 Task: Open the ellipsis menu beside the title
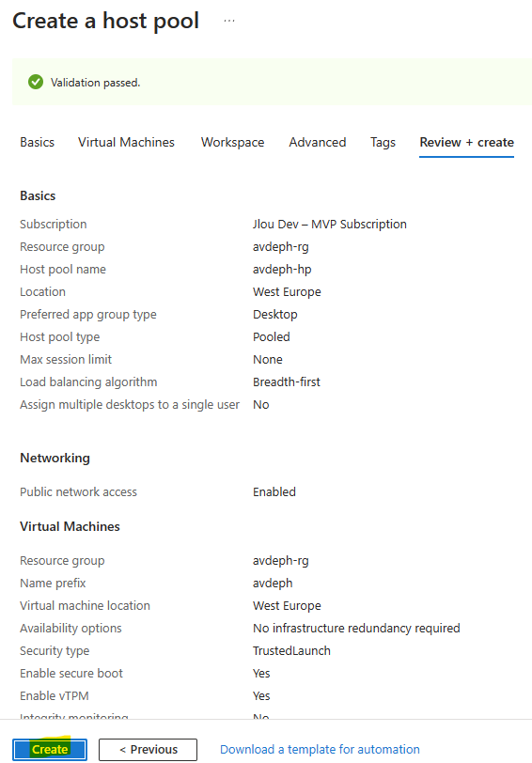pyautogui.click(x=229, y=21)
